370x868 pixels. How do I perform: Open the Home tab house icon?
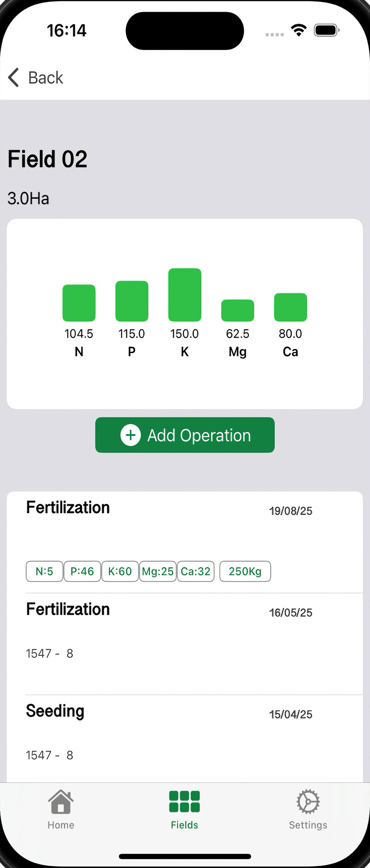61,801
